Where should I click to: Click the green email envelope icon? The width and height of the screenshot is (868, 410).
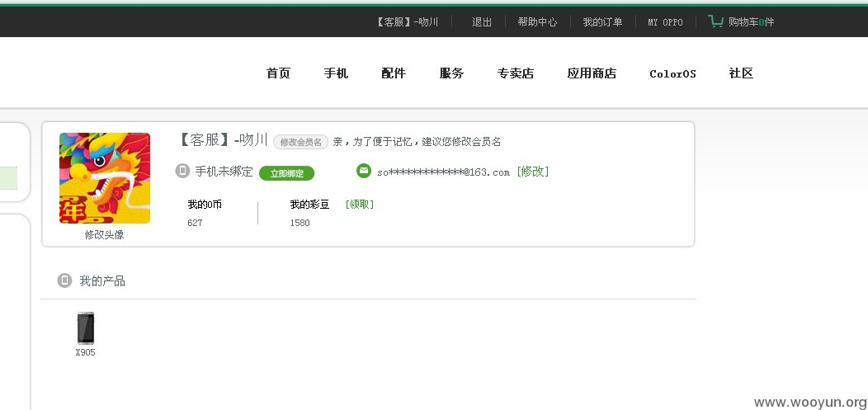pos(364,171)
